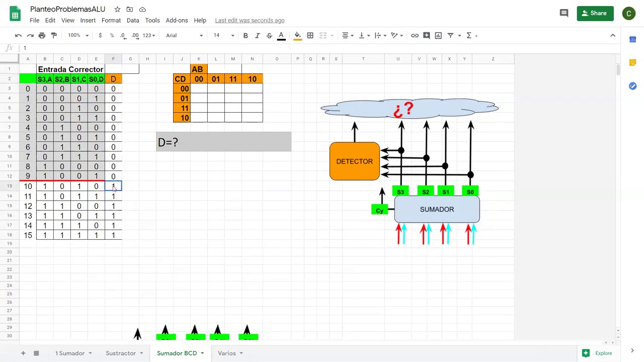The height and width of the screenshot is (362, 644).
Task: Open the Explore panel
Action: (598, 353)
